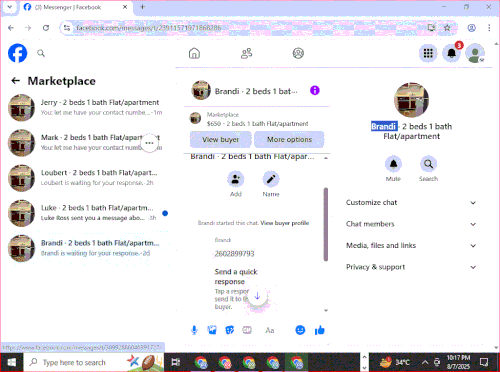This screenshot has height=372, width=500.
Task: Open the three-dots options on Mark's chat
Action: coord(149,143)
